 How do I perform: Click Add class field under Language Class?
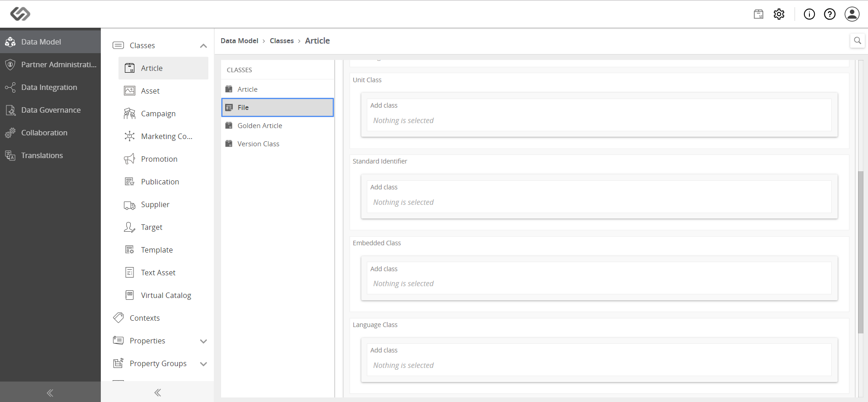pyautogui.click(x=599, y=360)
